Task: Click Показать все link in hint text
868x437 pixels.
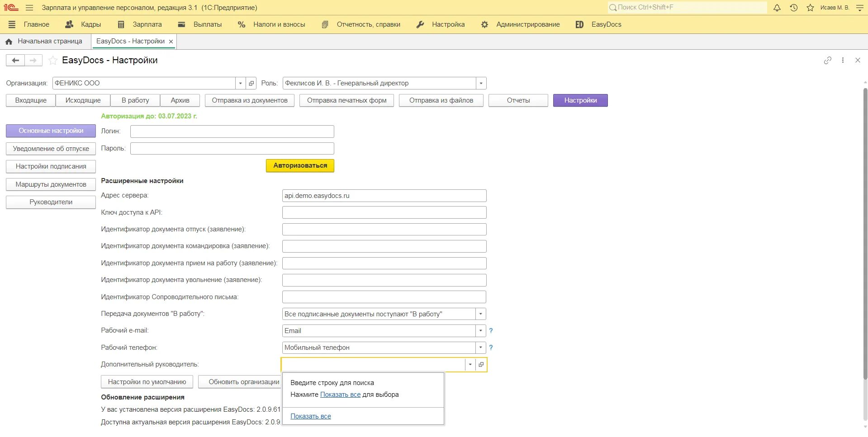Action: tap(340, 395)
